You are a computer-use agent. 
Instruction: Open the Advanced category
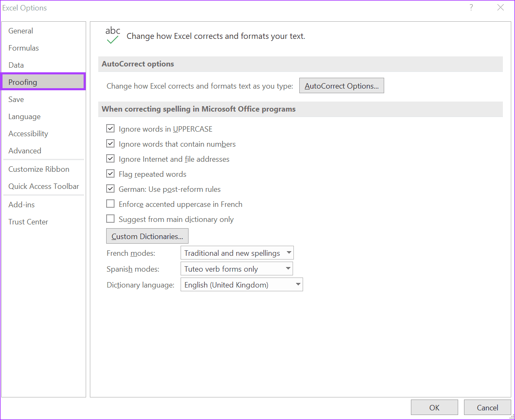(44, 151)
